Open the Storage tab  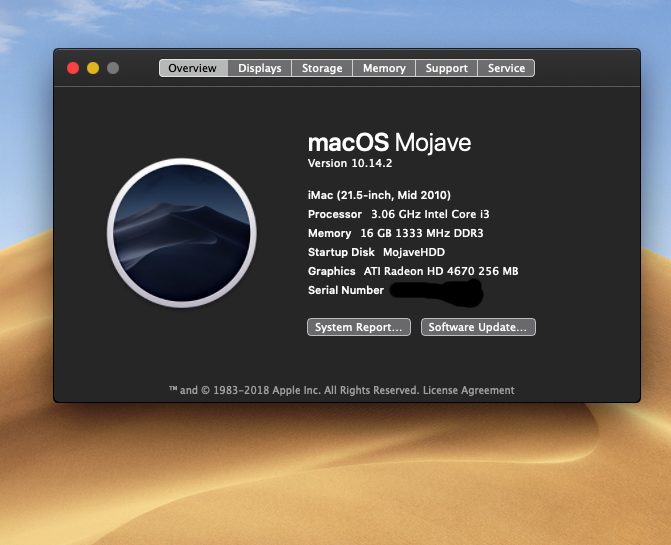coord(322,68)
